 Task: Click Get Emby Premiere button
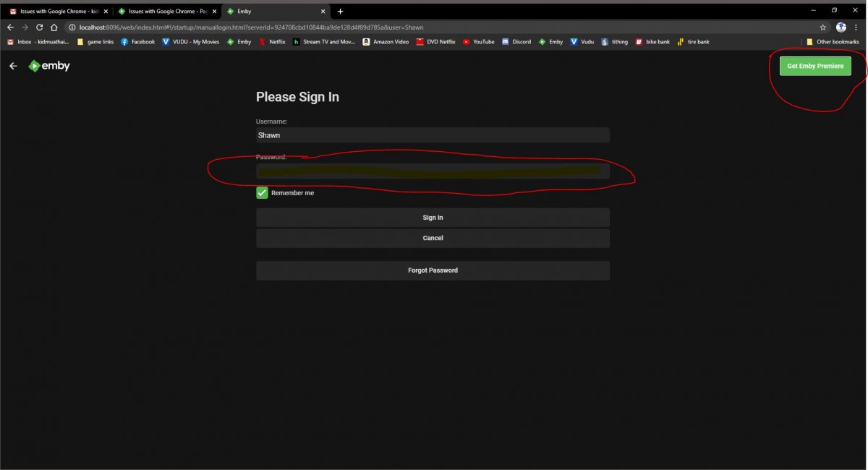[x=815, y=66]
